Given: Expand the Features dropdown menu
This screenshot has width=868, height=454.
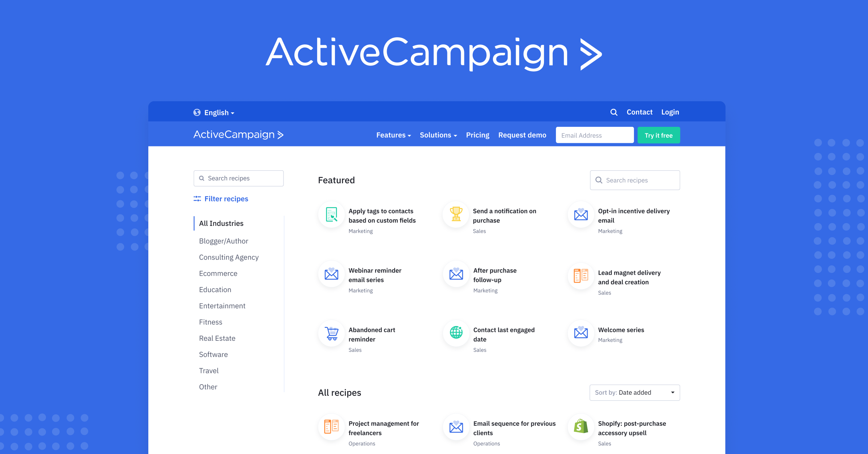Looking at the screenshot, I should [392, 135].
